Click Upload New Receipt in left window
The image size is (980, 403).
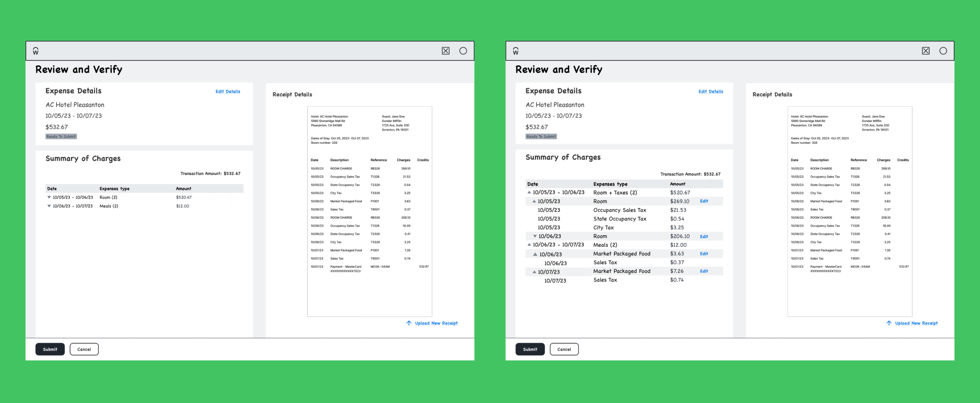[436, 323]
